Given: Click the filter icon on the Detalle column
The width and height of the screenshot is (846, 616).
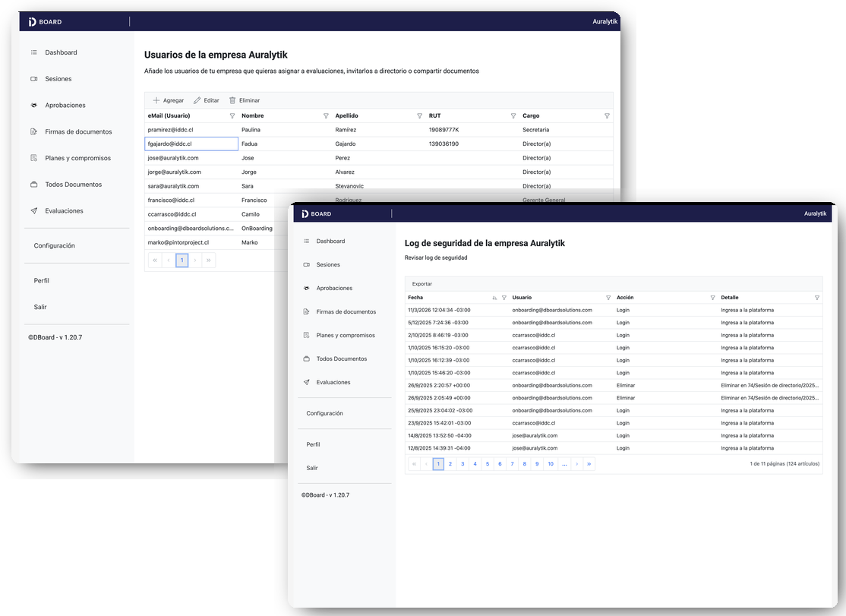Looking at the screenshot, I should click(817, 298).
